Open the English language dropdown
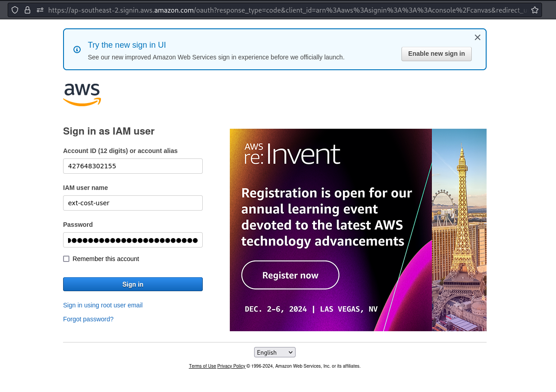The width and height of the screenshot is (556, 392). click(275, 352)
